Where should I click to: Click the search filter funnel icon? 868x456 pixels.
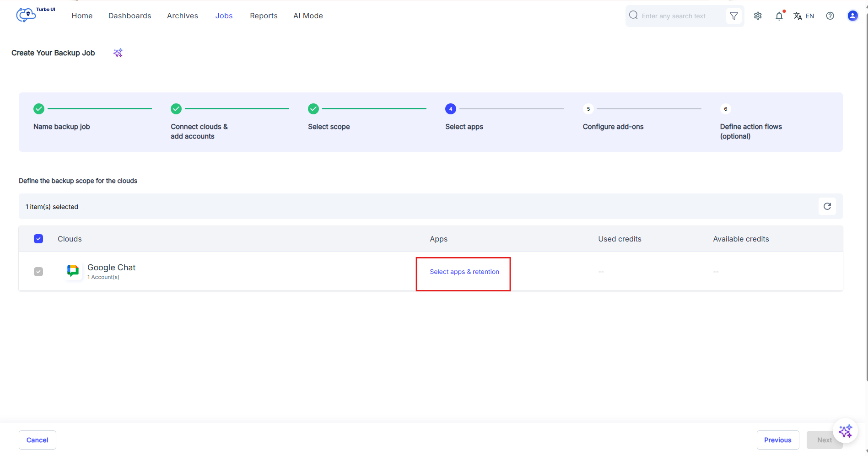(734, 16)
